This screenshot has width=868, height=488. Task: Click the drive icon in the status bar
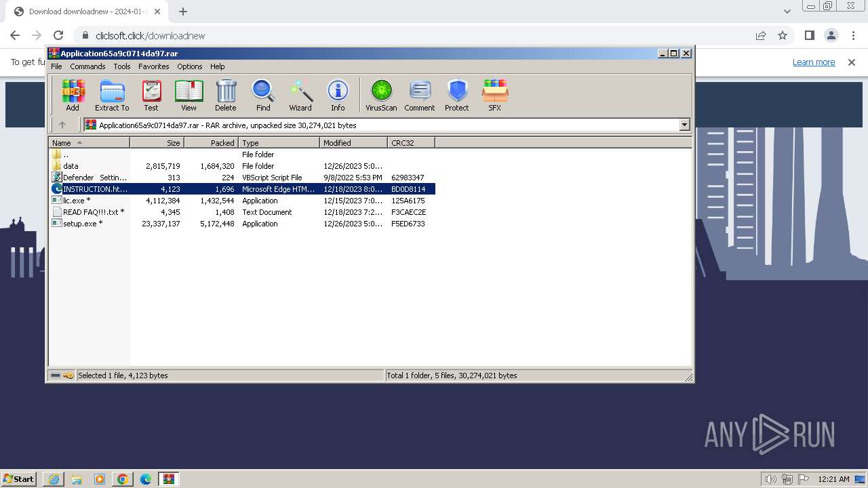56,375
